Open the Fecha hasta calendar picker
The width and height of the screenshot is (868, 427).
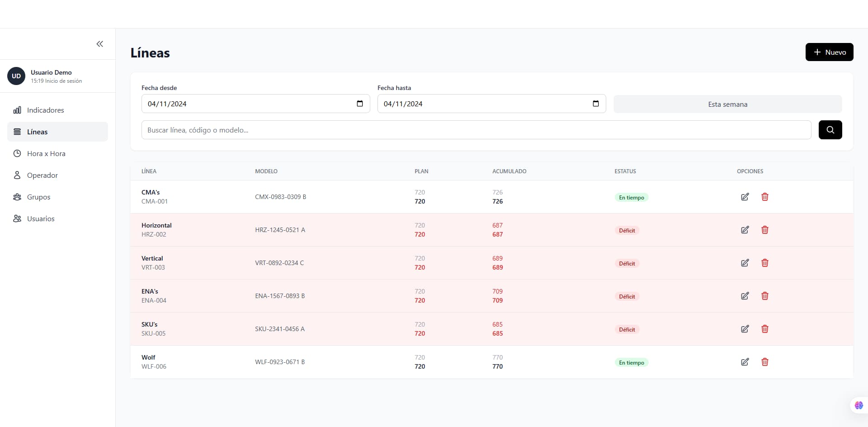click(596, 104)
